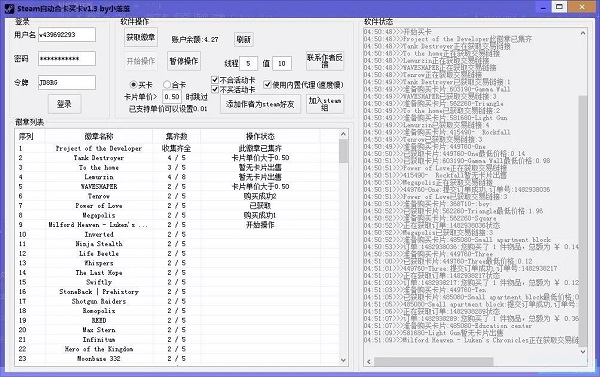Focus the 令牌 input field
This screenshot has width=600, height=377.
pos(67,82)
